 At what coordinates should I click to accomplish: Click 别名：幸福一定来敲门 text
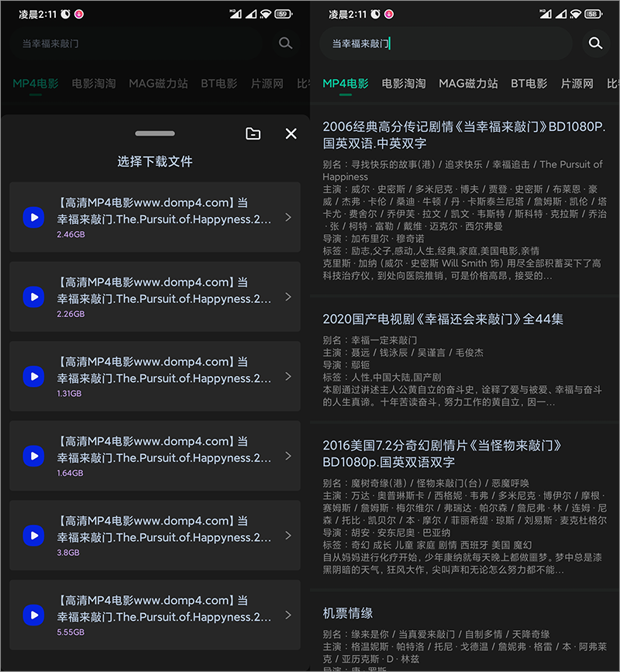click(370, 340)
